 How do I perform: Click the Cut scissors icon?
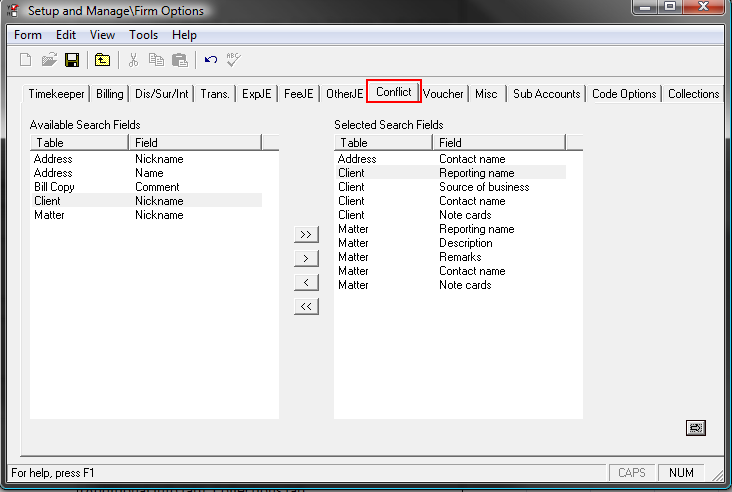tap(133, 60)
